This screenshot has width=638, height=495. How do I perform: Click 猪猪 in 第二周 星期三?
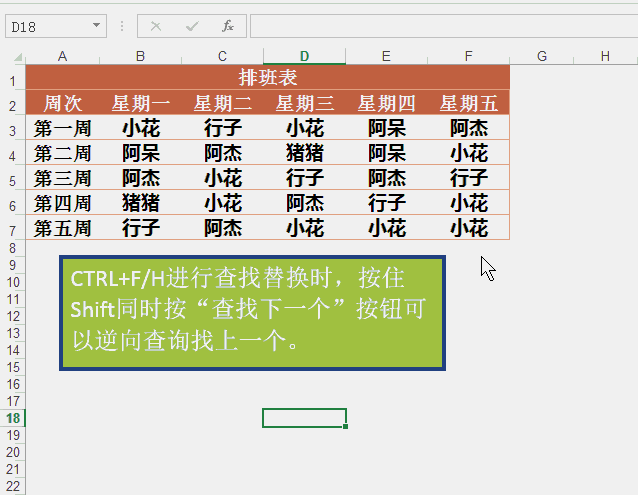click(x=304, y=153)
